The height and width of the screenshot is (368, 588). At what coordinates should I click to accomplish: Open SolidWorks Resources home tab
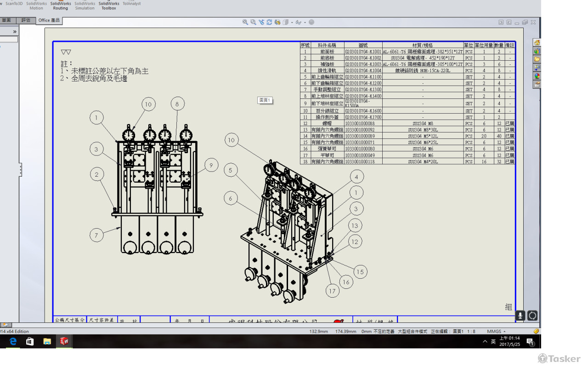[x=537, y=42]
